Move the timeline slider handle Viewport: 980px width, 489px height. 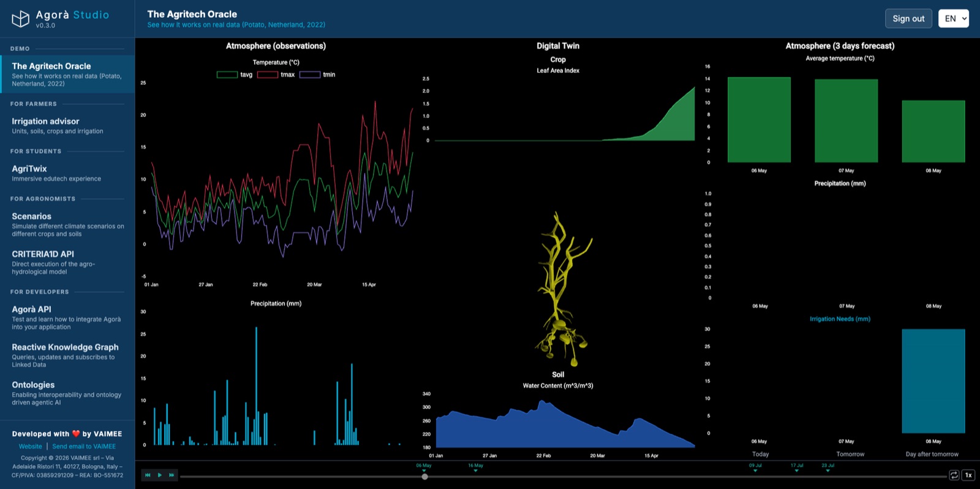click(x=424, y=476)
